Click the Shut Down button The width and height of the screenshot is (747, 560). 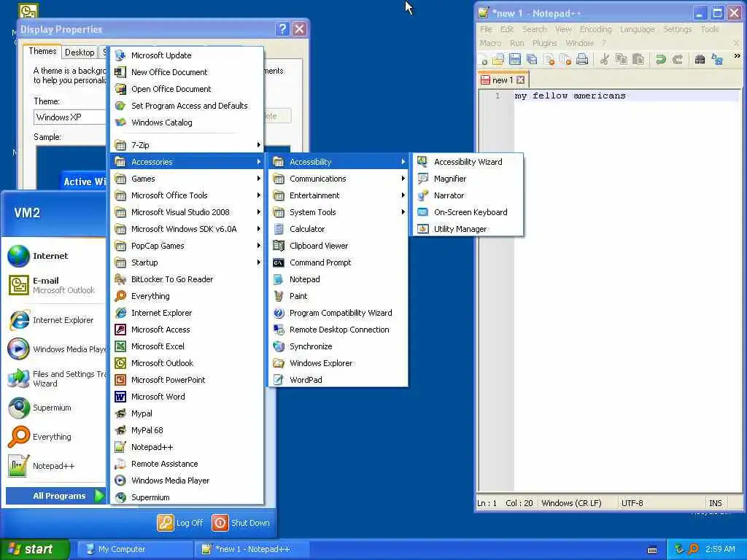pos(241,523)
